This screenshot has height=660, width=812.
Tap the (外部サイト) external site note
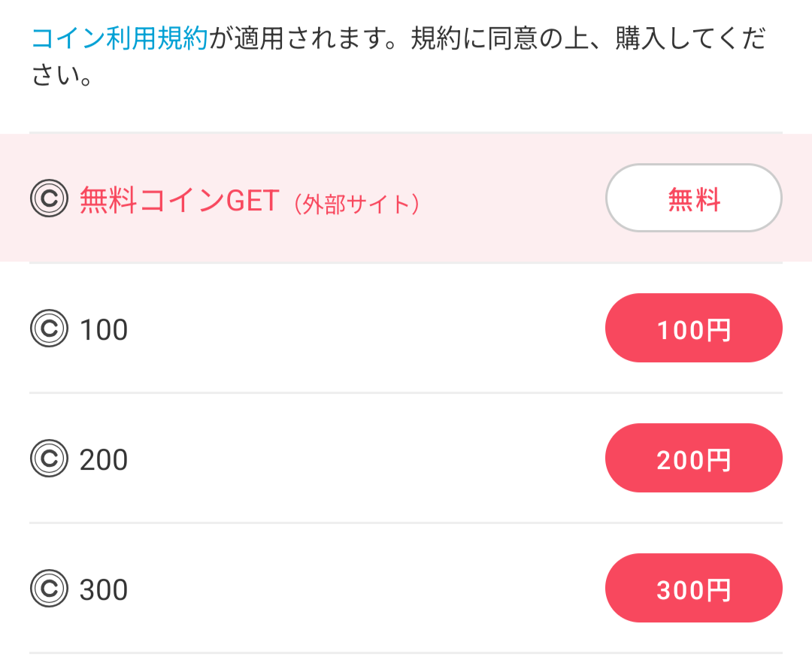click(x=357, y=204)
